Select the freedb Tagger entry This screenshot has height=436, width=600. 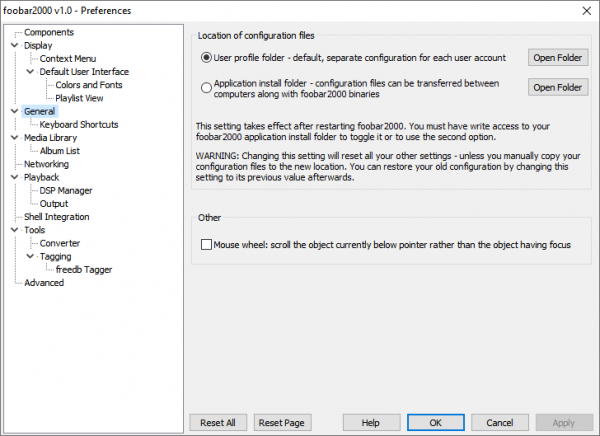[85, 269]
